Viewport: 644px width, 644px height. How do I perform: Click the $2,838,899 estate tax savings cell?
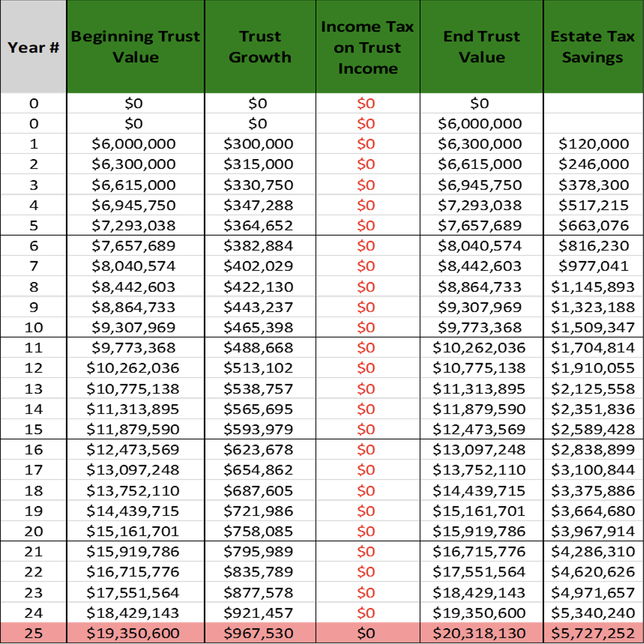pyautogui.click(x=594, y=450)
